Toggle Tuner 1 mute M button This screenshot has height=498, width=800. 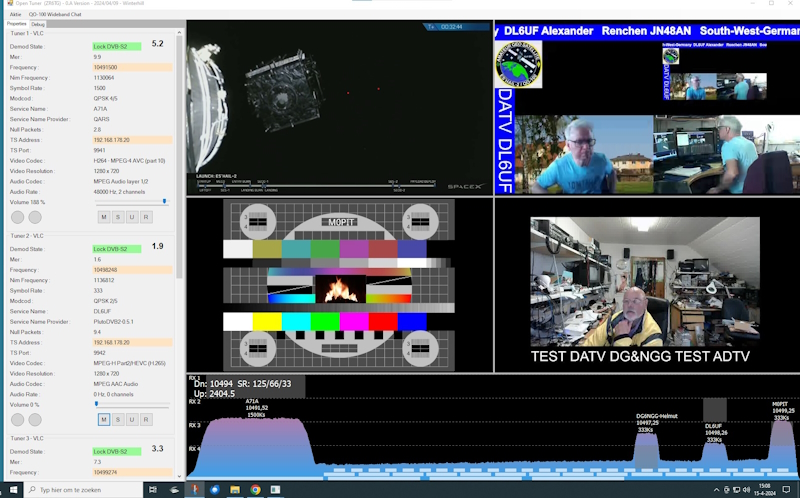click(x=104, y=217)
